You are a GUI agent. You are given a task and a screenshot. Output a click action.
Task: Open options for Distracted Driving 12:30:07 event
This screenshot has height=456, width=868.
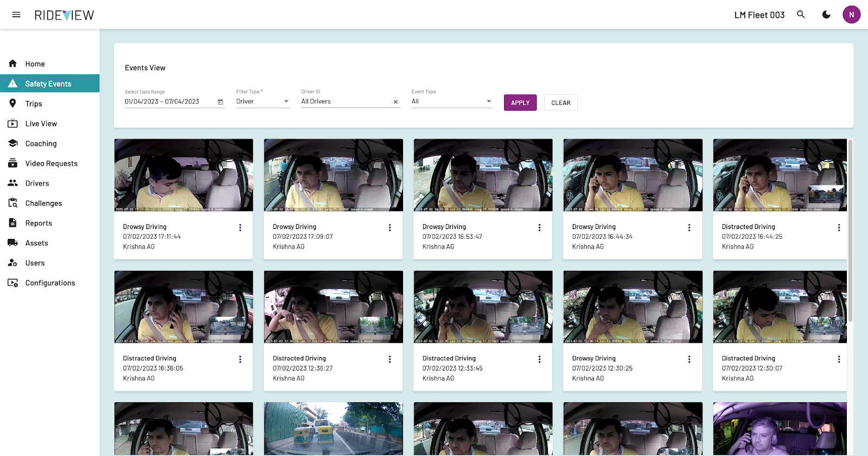(x=839, y=359)
